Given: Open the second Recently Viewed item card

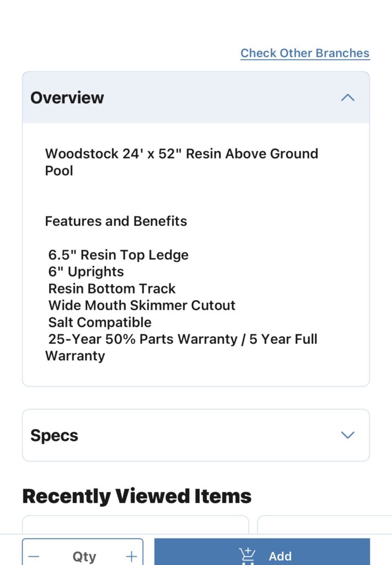Looking at the screenshot, I should (x=325, y=525).
